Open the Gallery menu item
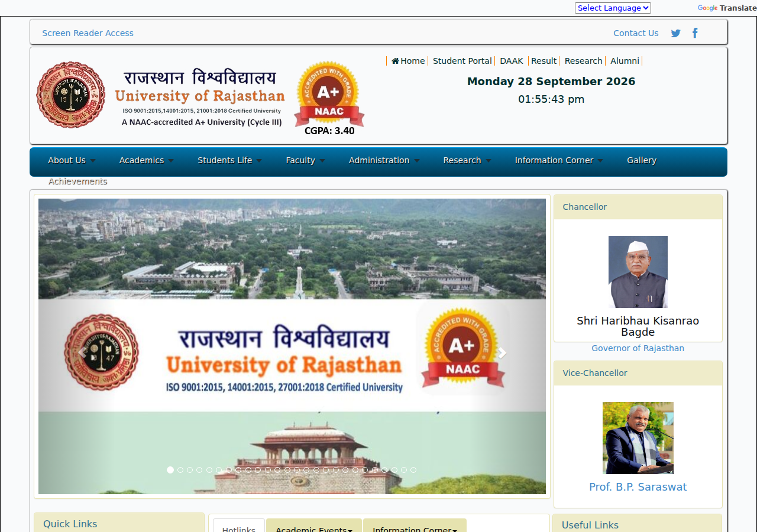Viewport: 757px width, 532px height. click(642, 160)
